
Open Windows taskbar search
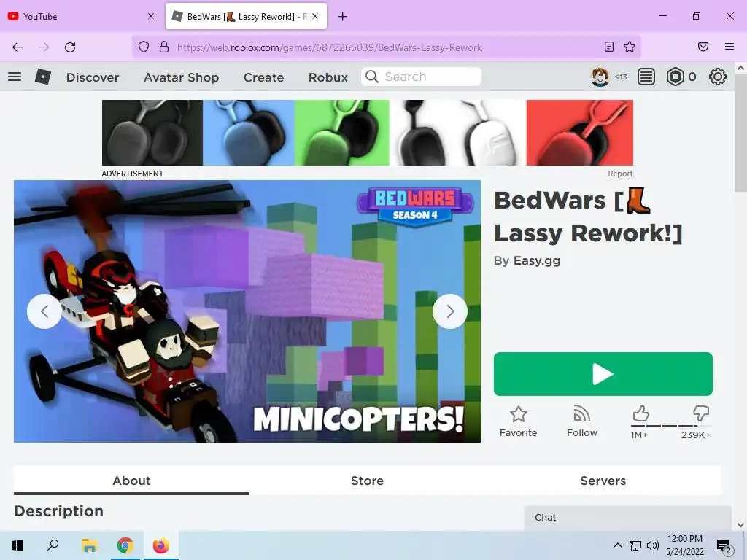coord(53,545)
